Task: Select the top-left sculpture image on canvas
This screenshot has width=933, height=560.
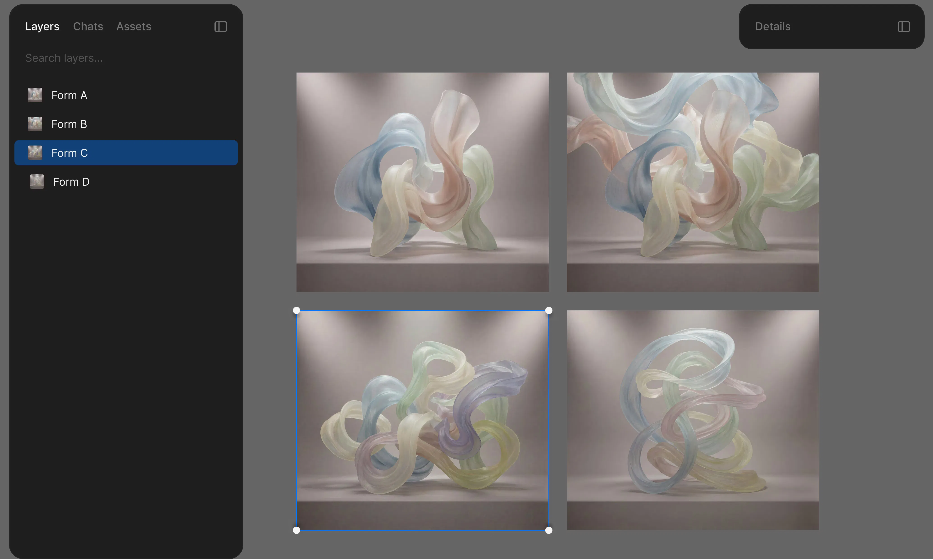Action: (422, 182)
